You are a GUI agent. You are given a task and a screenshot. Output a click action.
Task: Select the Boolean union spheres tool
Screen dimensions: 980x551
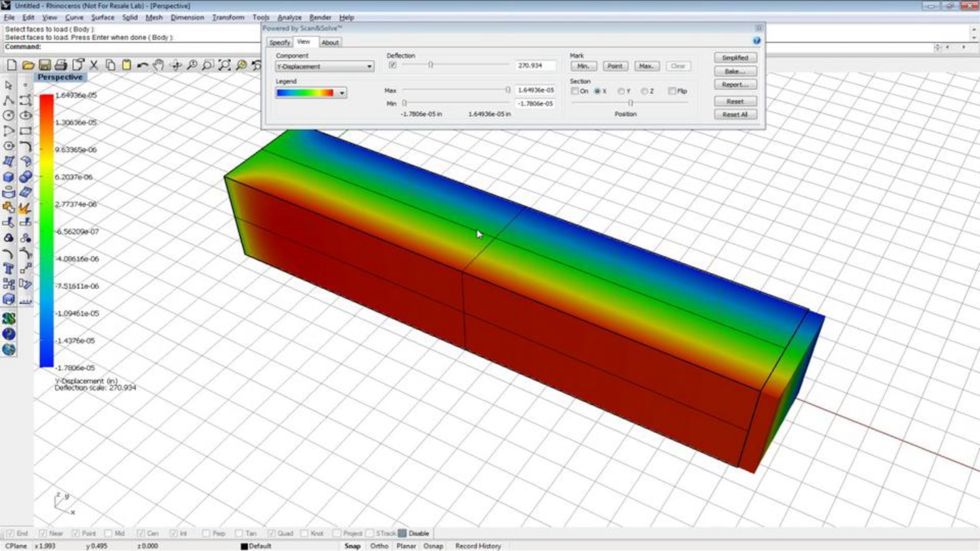[x=25, y=177]
